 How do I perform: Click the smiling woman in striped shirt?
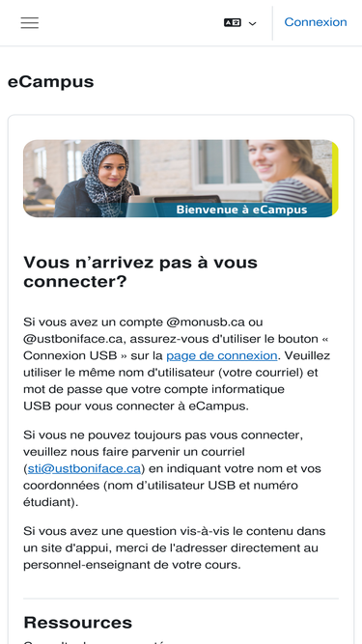290,172
